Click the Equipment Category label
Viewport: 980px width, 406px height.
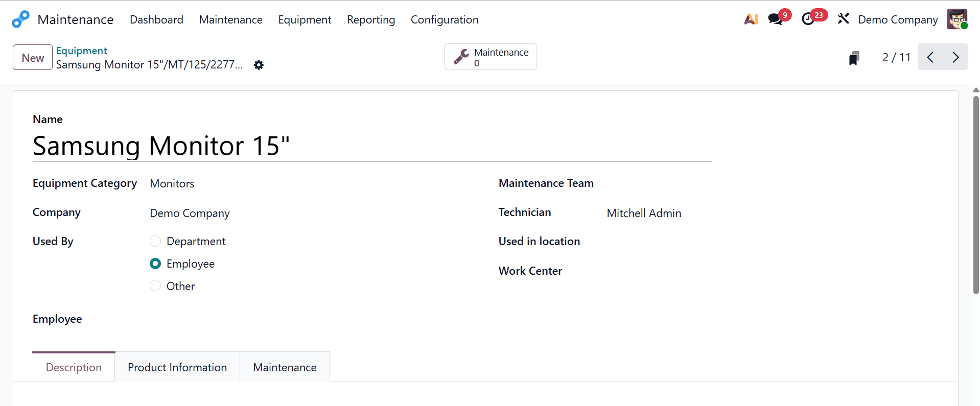click(x=85, y=183)
